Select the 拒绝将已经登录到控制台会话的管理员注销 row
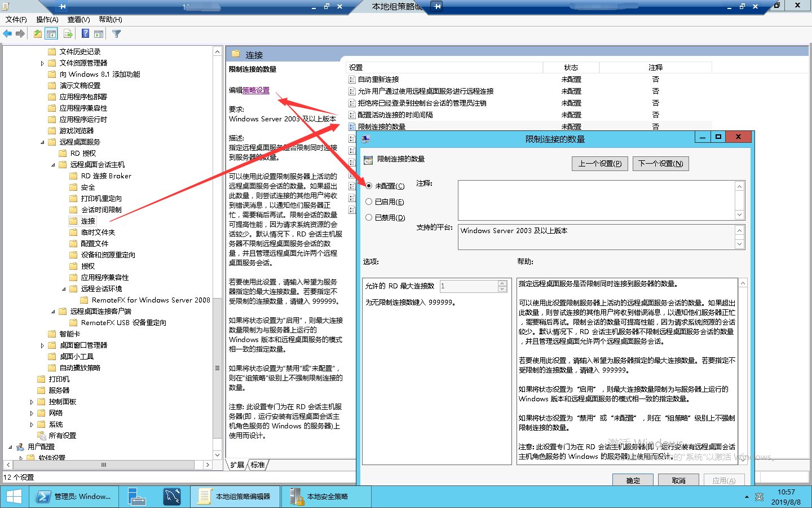Viewport: 812px width, 508px height. tap(530, 103)
